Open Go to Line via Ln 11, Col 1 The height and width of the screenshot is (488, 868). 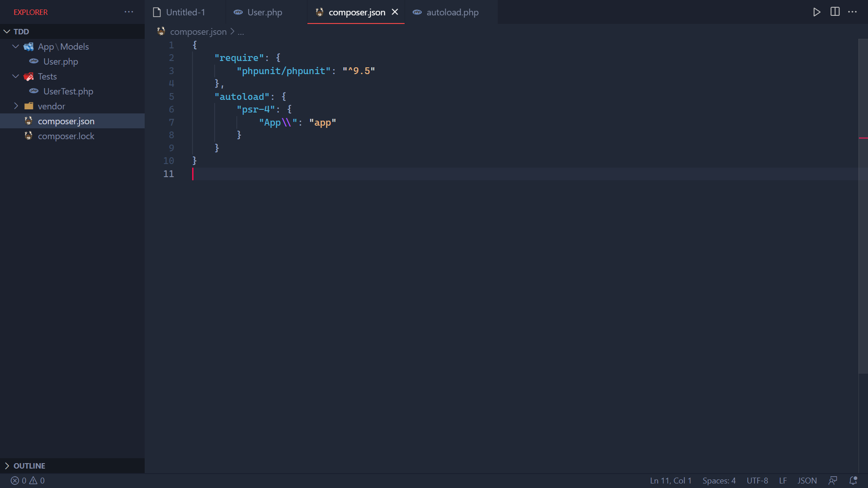(671, 481)
